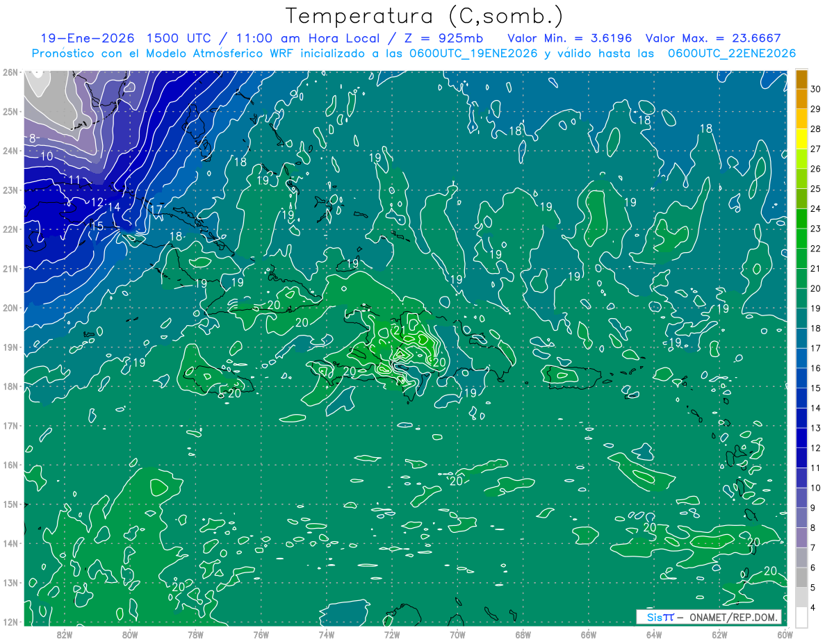The height and width of the screenshot is (644, 834).
Task: Click the '80W' longitude axis label
Action: 130,634
